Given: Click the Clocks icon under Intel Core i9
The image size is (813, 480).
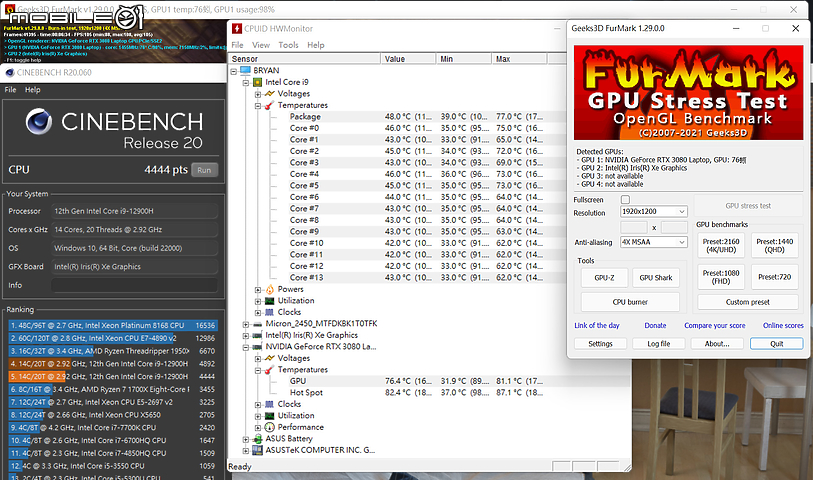Looking at the screenshot, I should click(x=270, y=312).
